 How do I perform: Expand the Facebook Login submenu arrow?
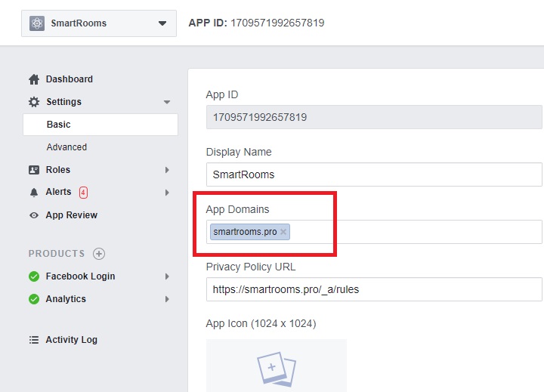tap(167, 276)
